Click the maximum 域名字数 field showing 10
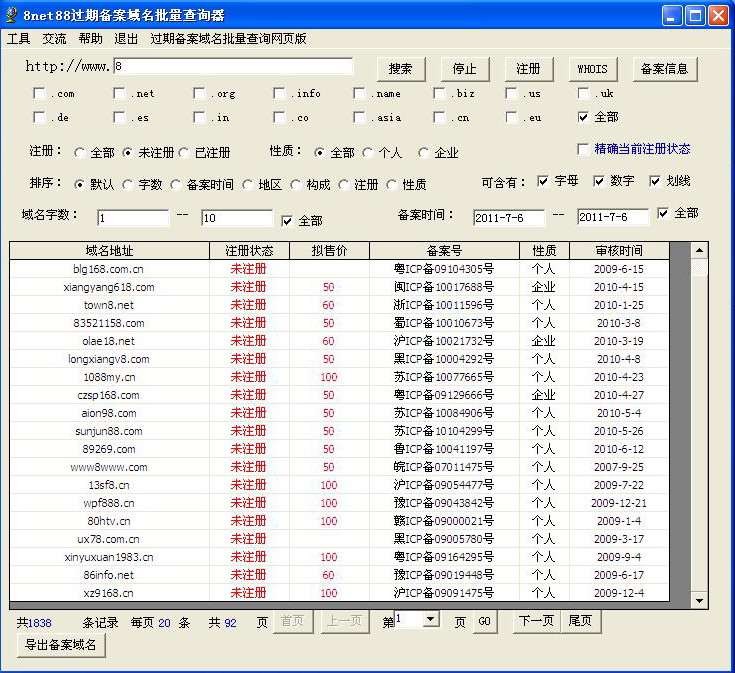The width and height of the screenshot is (735, 673). coord(237,218)
